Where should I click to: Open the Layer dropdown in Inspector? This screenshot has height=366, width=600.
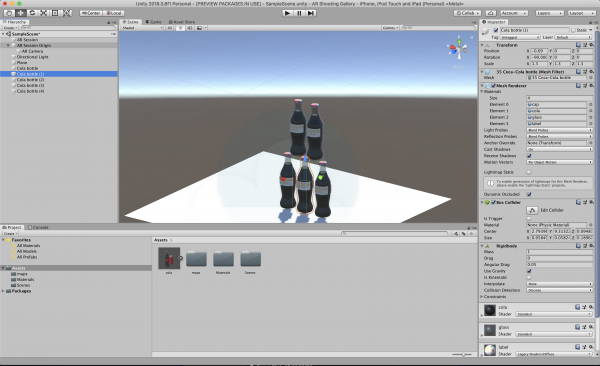573,37
